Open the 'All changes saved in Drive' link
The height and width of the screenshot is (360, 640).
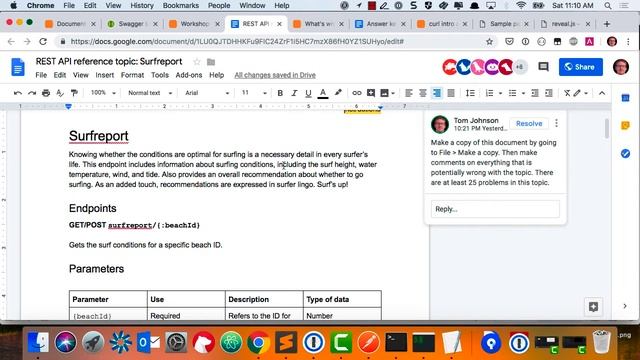point(275,75)
